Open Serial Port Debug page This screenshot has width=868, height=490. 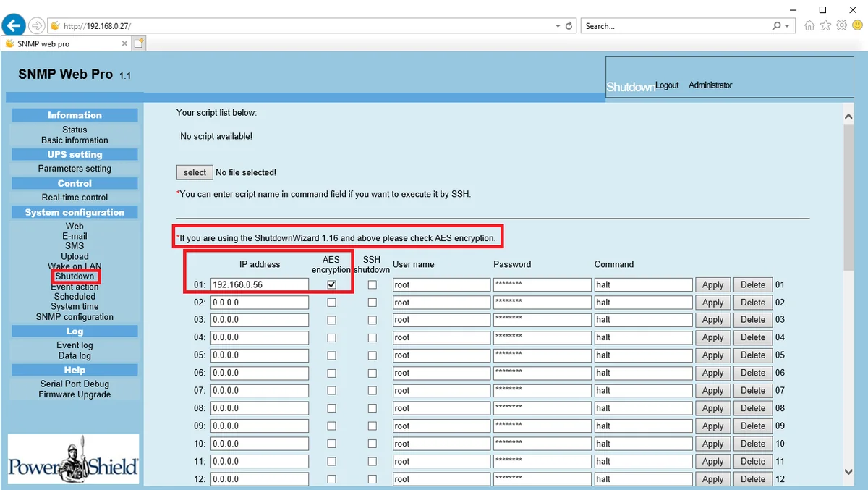coord(75,384)
